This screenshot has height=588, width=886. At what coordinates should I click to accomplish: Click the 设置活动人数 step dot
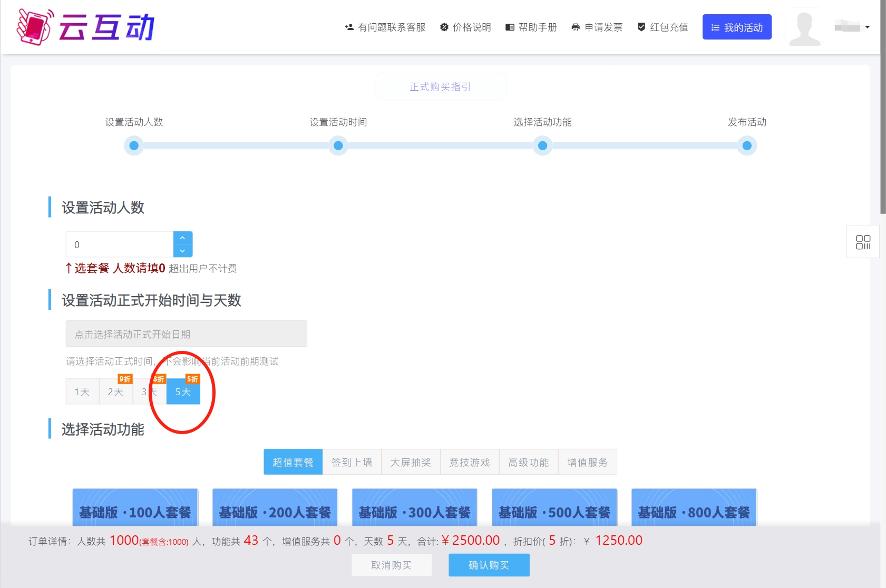134,145
